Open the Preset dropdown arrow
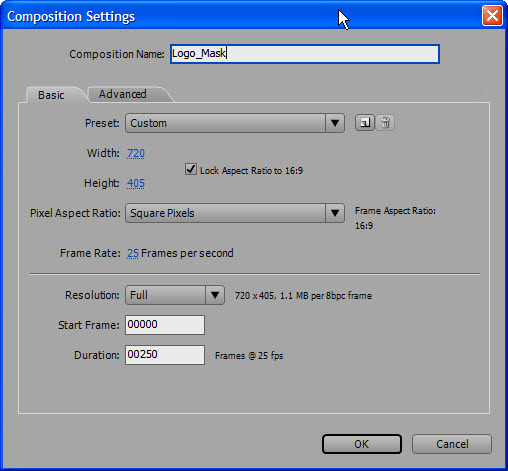 coord(335,123)
